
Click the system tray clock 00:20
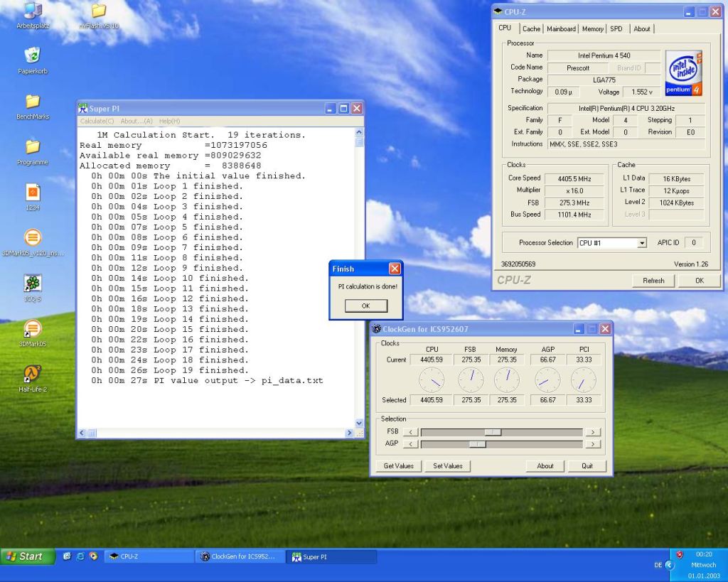point(704,554)
